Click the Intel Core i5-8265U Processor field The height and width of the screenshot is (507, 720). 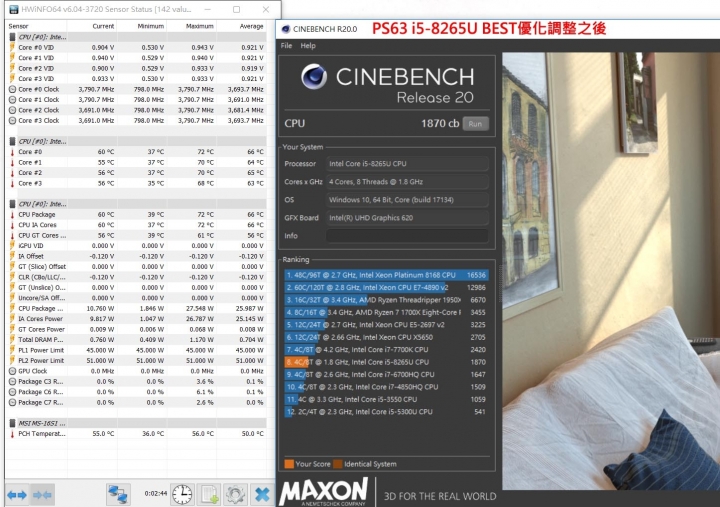[407, 163]
